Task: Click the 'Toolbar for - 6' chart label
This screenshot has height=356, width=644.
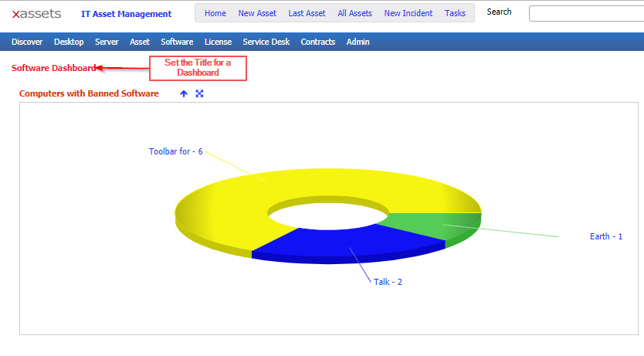Action: click(x=176, y=151)
